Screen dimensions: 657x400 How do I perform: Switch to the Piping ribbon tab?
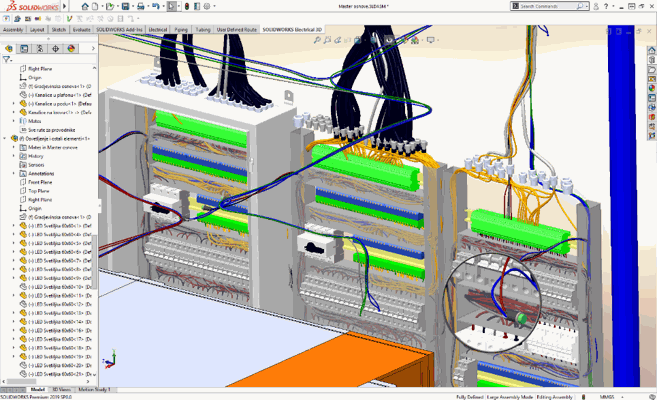point(179,30)
